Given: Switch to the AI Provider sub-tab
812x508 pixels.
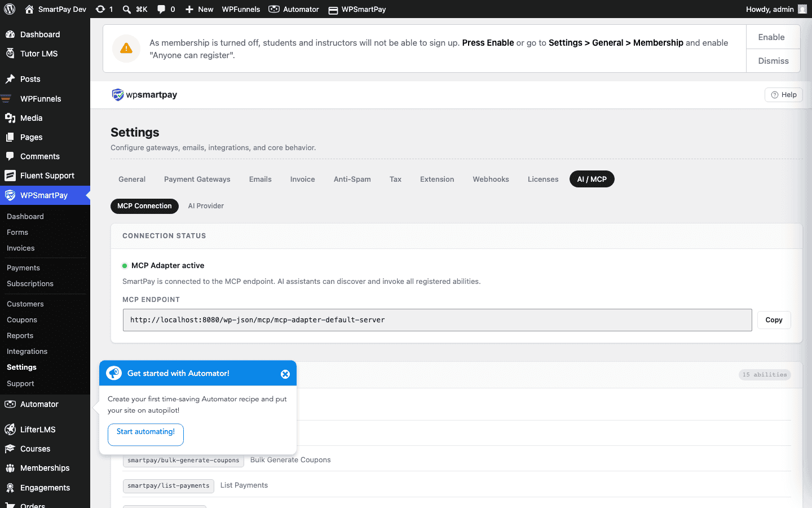Looking at the screenshot, I should point(206,206).
